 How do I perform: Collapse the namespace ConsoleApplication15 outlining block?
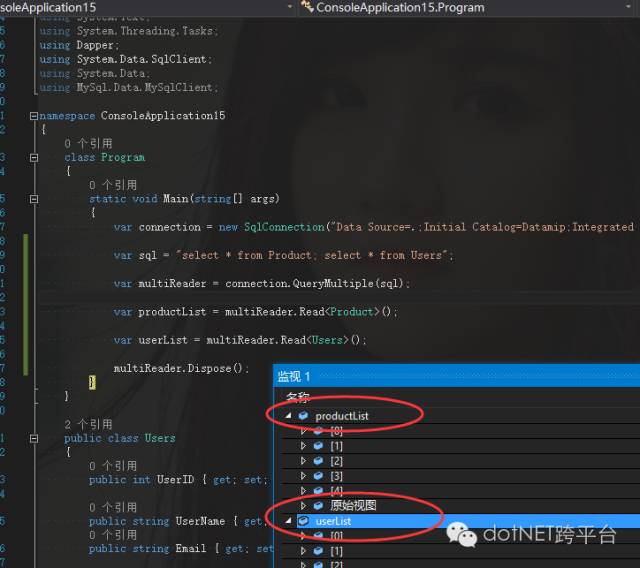(34, 116)
